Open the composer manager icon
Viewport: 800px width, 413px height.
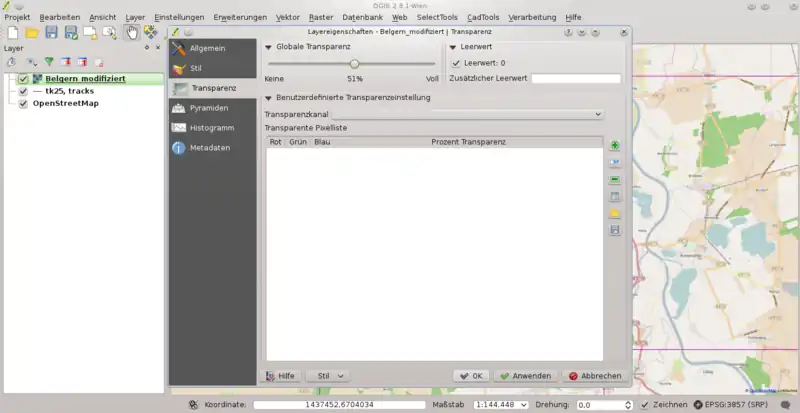click(110, 33)
